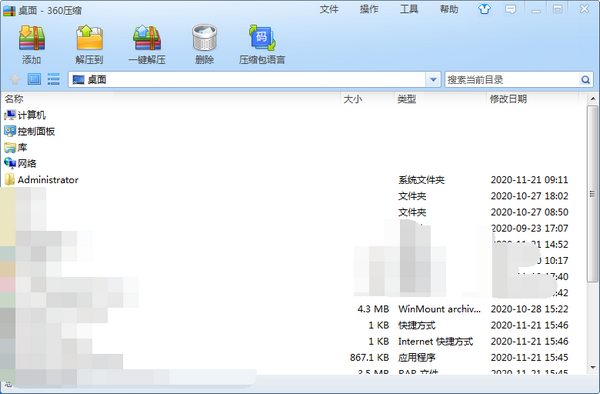
Task: Click the date 2020-09-23 17:07
Action: 530,228
